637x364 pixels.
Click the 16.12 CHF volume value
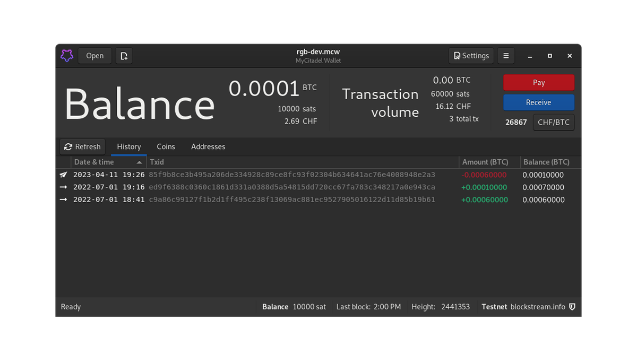(453, 106)
